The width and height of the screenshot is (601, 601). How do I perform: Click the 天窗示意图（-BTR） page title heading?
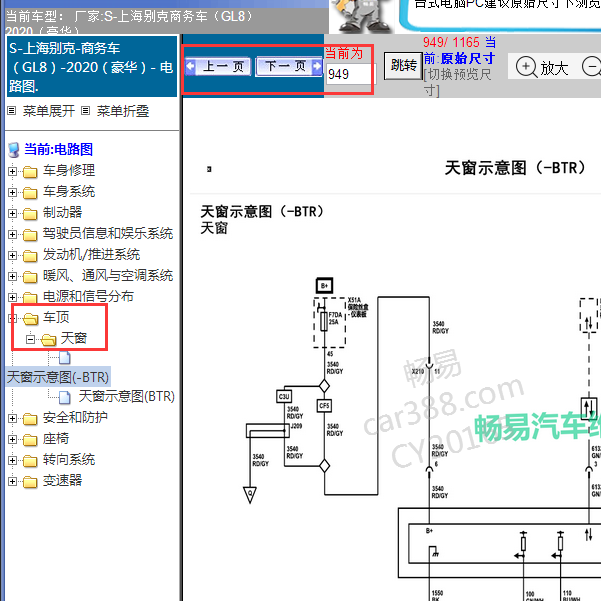(516, 168)
